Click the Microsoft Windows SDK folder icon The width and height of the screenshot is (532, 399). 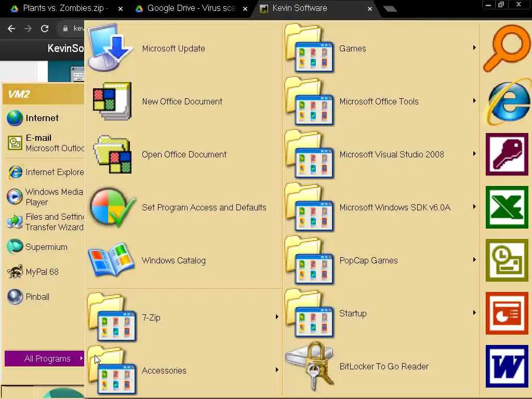point(310,207)
